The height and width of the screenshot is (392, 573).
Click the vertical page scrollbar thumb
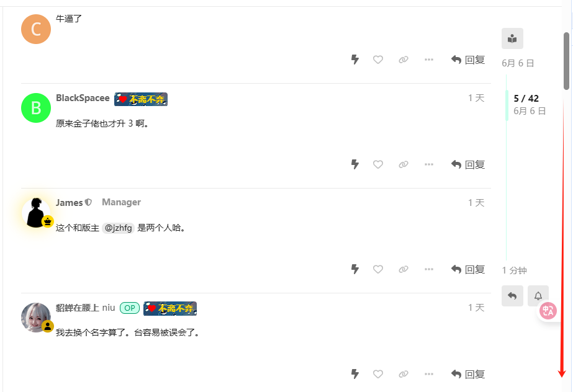tap(566, 61)
